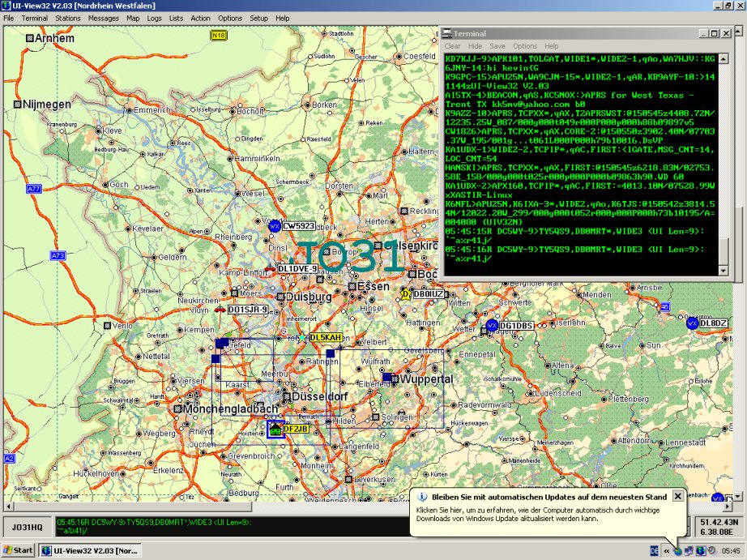Open the DE language indicator in the taskbar
This screenshot has height=560, width=747.
655,551
